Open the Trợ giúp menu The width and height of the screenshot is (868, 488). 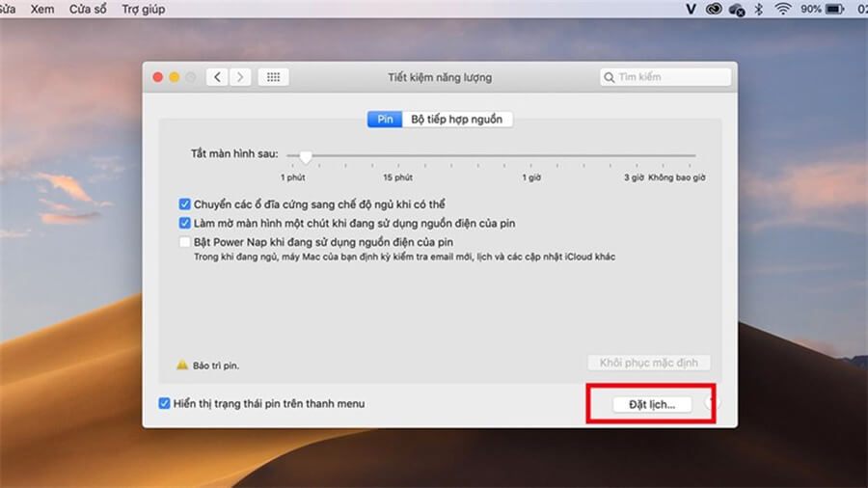pos(144,9)
